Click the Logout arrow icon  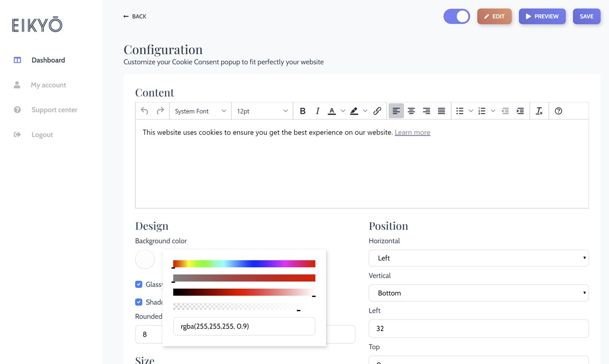(17, 135)
